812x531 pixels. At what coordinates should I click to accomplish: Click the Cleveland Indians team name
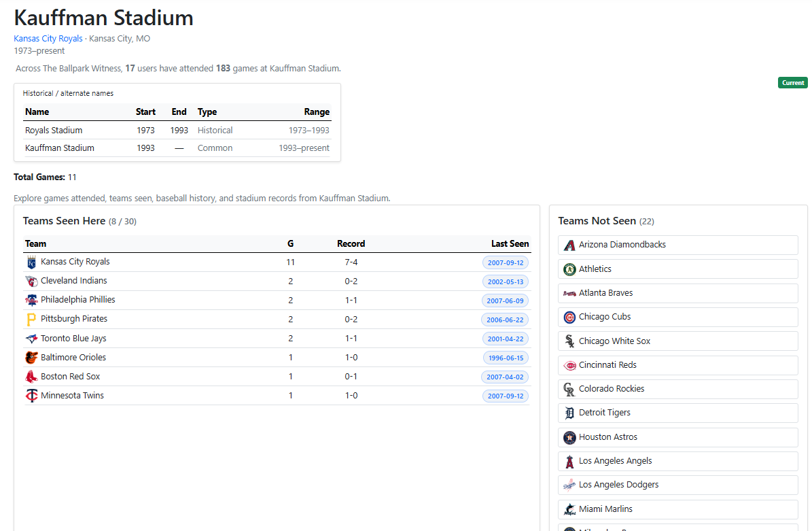tap(74, 280)
